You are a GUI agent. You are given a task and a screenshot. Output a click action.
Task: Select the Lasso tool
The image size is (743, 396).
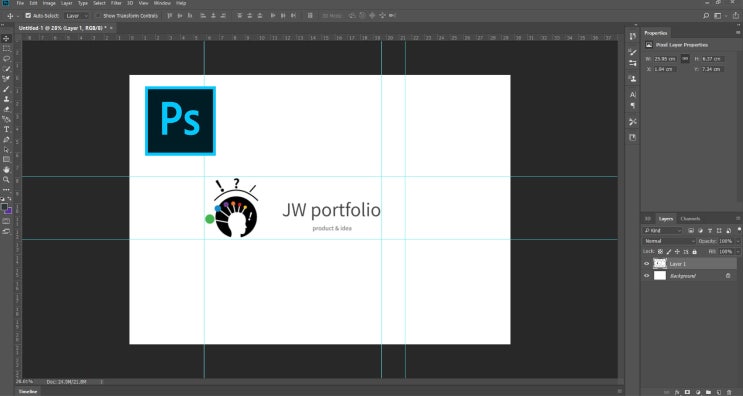(7, 59)
